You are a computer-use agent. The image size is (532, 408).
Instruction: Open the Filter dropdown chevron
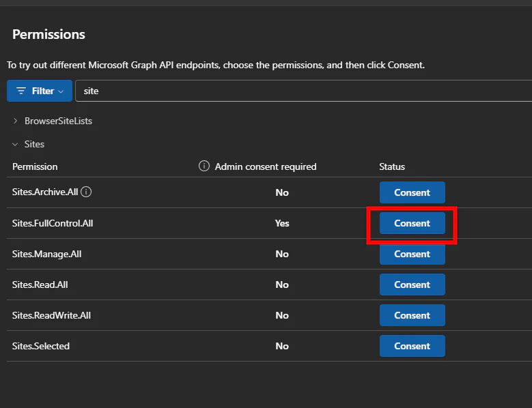(61, 91)
